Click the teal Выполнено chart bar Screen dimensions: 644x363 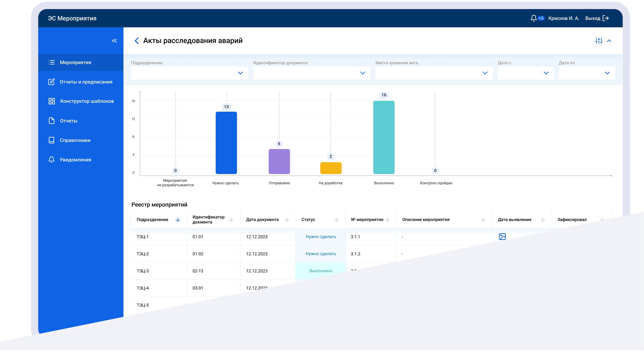click(384, 137)
